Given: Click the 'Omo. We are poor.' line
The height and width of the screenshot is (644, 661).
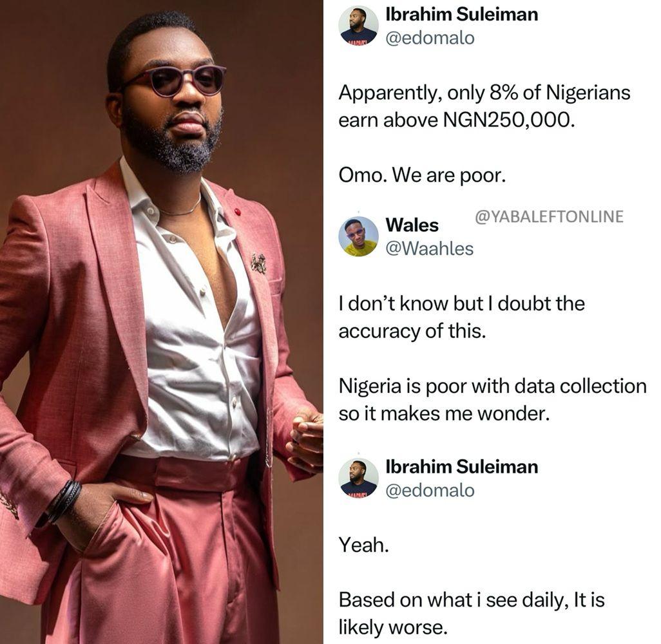Looking at the screenshot, I should point(422,176).
